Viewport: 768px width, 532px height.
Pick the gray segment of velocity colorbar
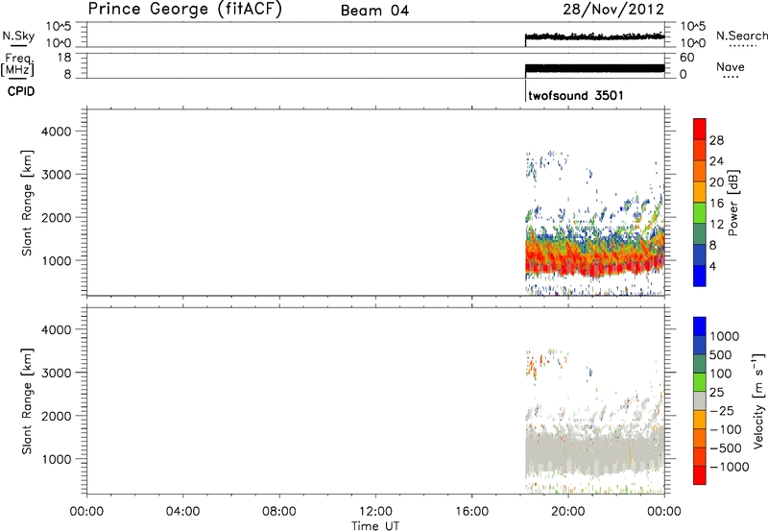(x=700, y=401)
